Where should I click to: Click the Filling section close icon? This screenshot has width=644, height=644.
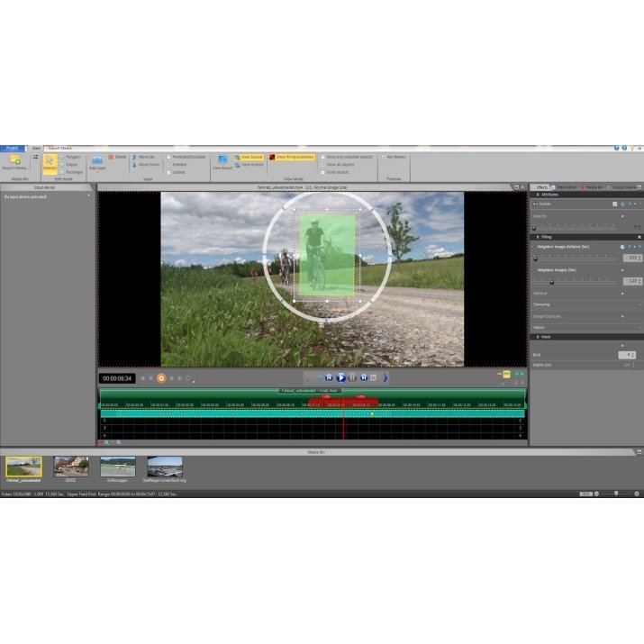tap(639, 237)
